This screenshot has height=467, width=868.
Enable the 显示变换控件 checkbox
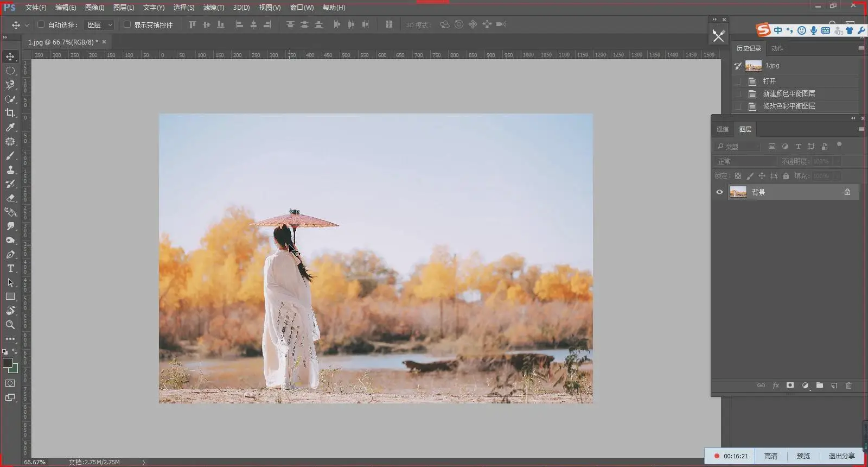click(127, 24)
